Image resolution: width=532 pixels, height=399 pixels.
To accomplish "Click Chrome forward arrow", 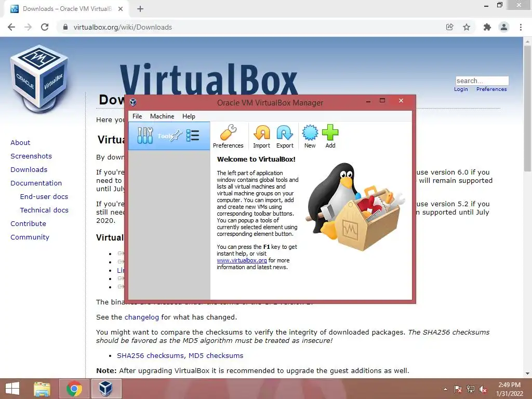I will click(x=28, y=27).
